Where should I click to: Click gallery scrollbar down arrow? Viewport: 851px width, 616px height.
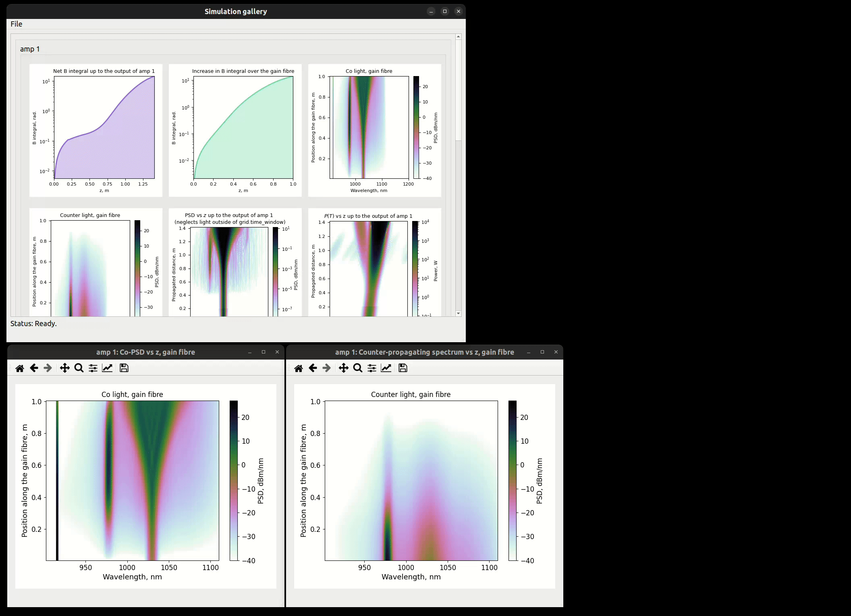coord(459,313)
